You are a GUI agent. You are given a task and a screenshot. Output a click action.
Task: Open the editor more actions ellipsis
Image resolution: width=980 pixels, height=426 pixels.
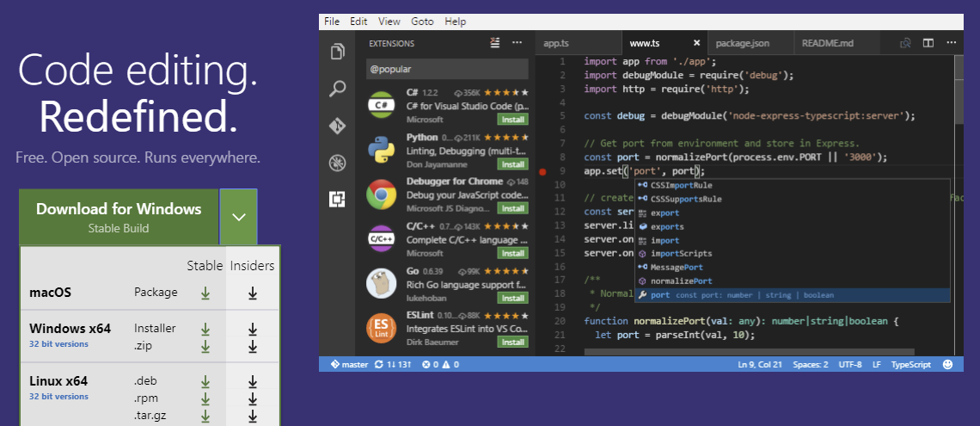click(951, 43)
